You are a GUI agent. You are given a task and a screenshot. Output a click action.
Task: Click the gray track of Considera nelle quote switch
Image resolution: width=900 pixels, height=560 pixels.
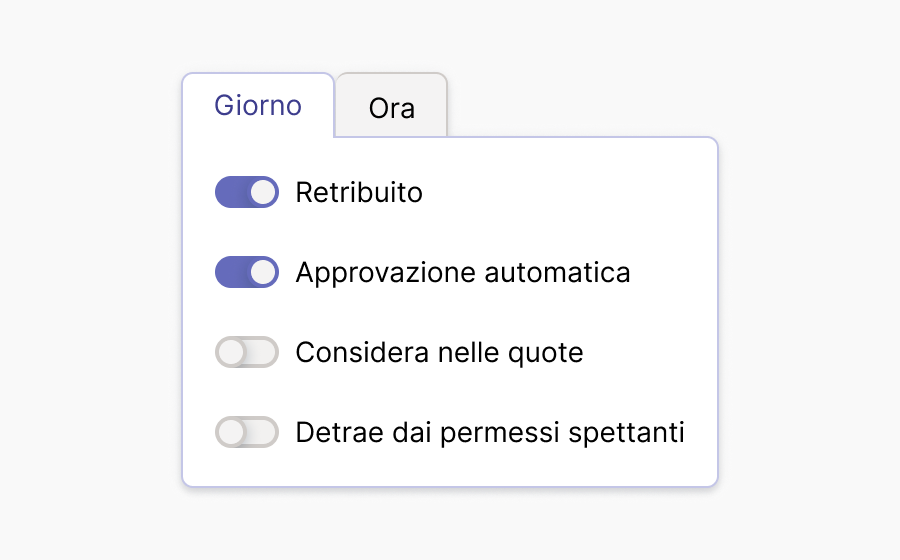(263, 352)
